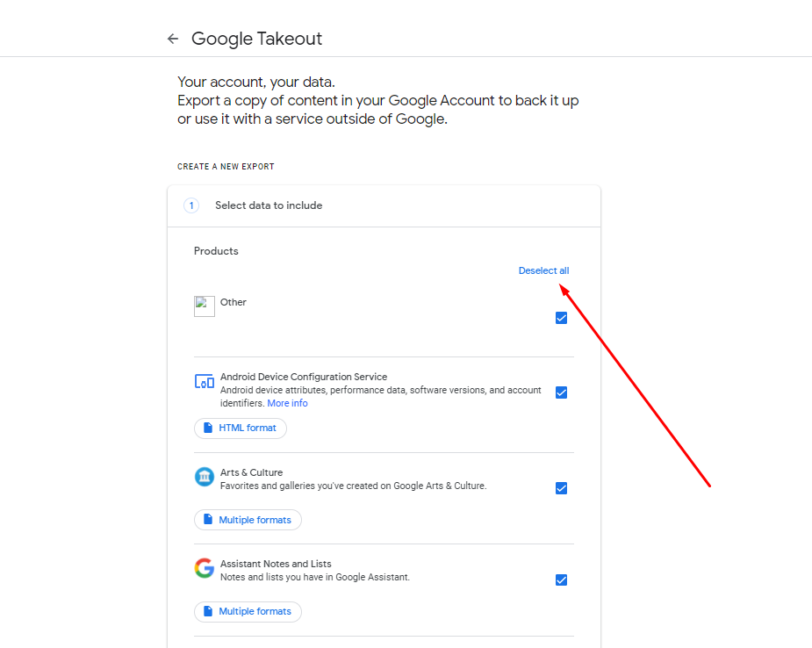812x648 pixels.
Task: Click the Products heading
Action: coord(216,251)
